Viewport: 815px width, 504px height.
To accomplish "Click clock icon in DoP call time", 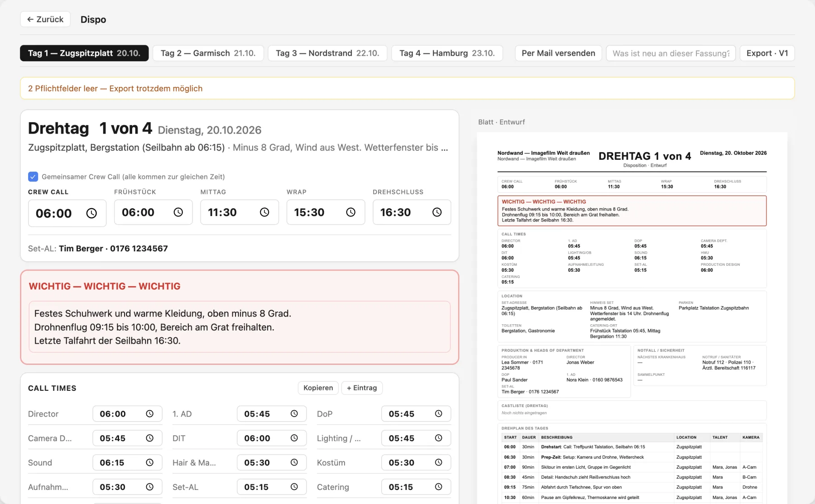I will click(439, 414).
